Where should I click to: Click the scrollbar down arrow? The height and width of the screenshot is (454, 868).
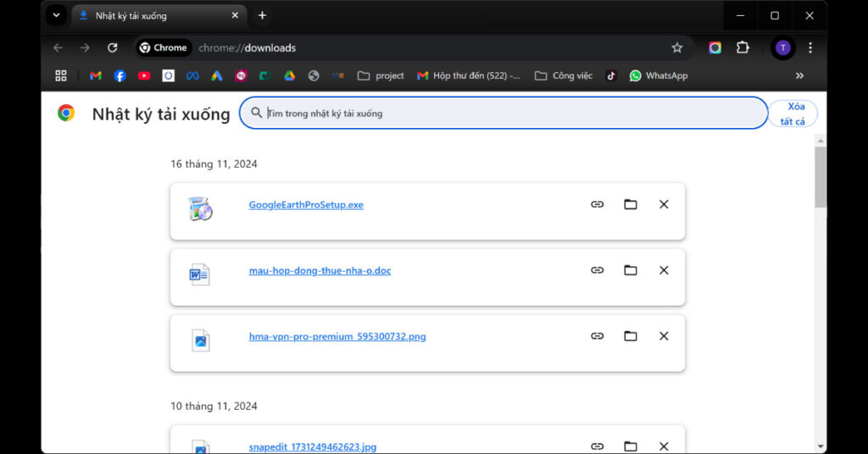[821, 446]
